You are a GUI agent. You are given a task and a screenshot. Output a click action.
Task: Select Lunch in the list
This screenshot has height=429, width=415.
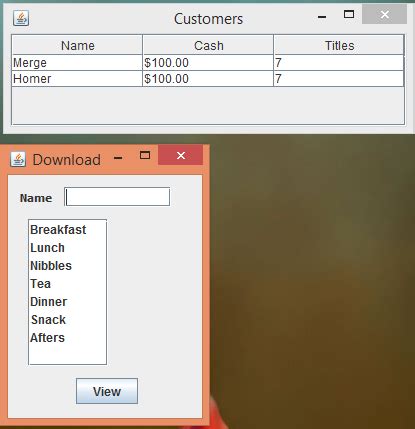point(68,248)
